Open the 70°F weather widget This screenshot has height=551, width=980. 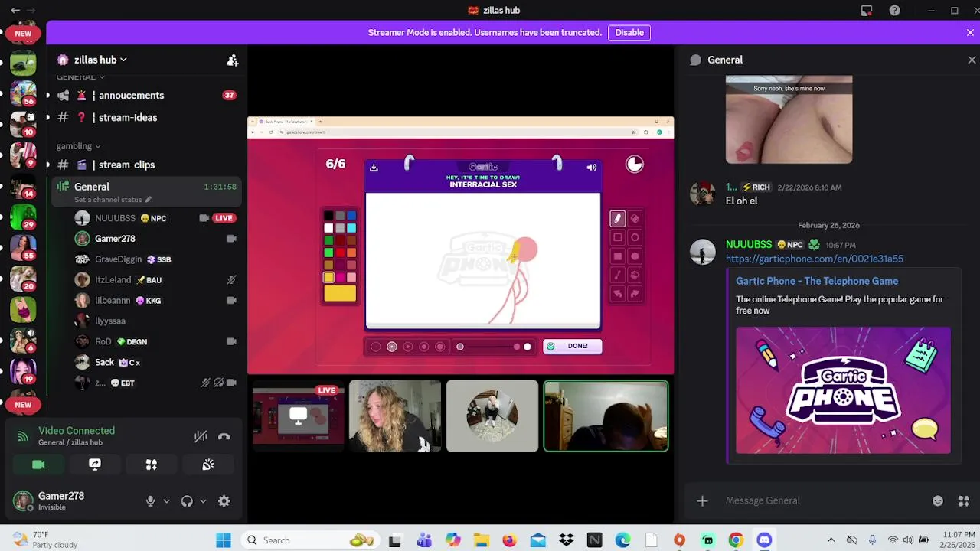(46, 540)
